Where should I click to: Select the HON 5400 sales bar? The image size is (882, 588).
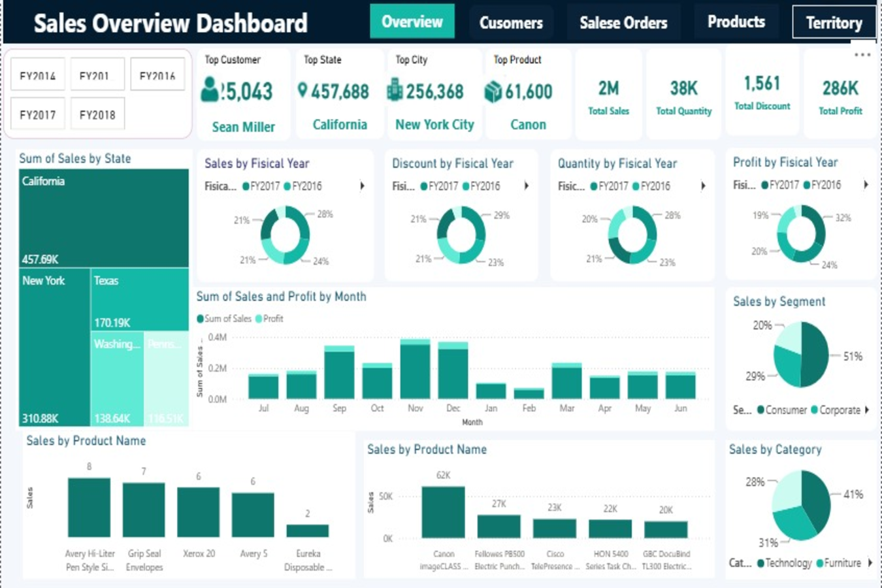[610, 529]
